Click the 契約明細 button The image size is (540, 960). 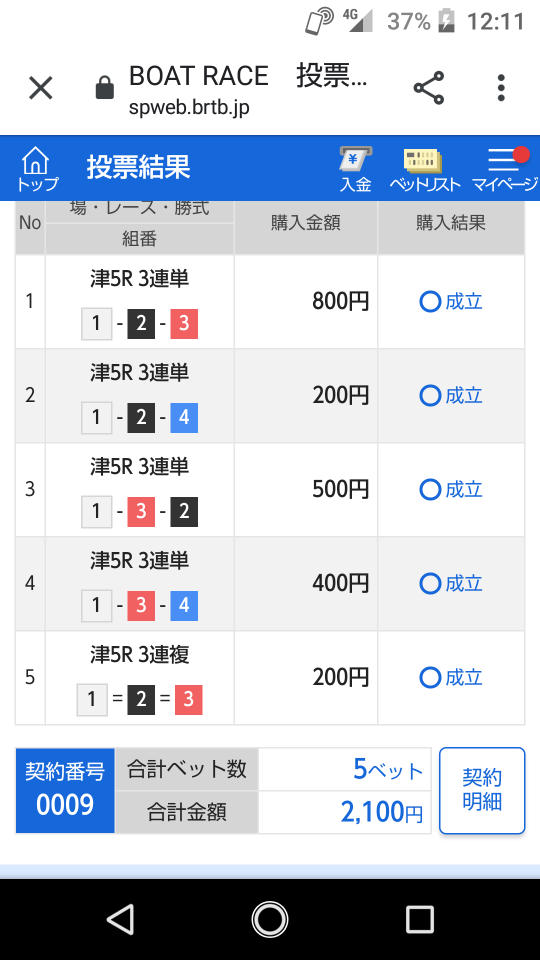482,790
